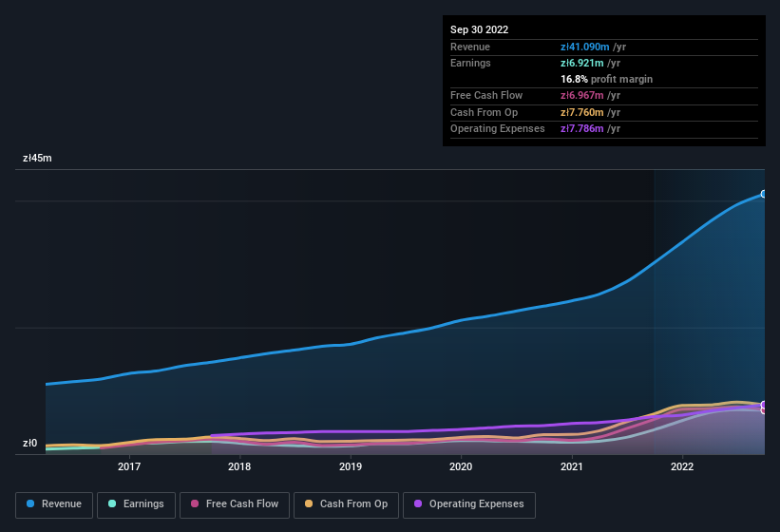
Task: Click the 2019 x-axis label
Action: pyautogui.click(x=351, y=466)
